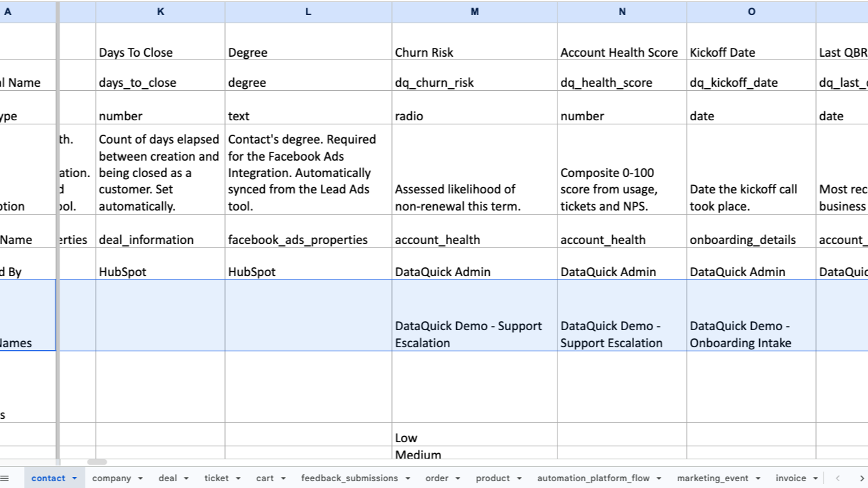Open feedback_submissions tab dropdown arrow
This screenshot has width=868, height=488.
coord(407,478)
